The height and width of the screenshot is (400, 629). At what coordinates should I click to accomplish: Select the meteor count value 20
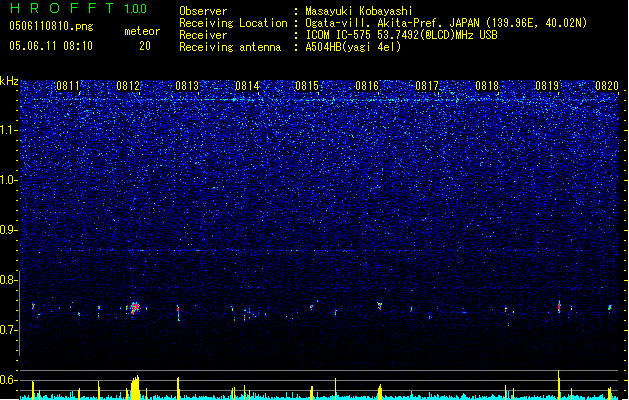tap(145, 46)
